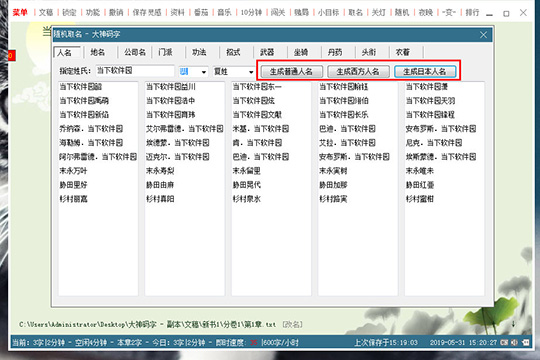Click the speaker icon in status bar
The image size is (540, 360).
click(x=515, y=342)
